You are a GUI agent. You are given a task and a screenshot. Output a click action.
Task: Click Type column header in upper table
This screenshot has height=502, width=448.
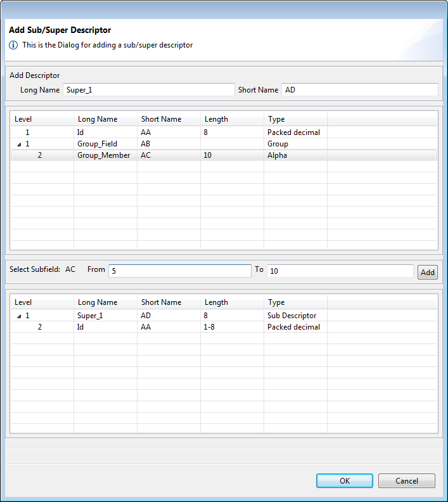[296, 119]
